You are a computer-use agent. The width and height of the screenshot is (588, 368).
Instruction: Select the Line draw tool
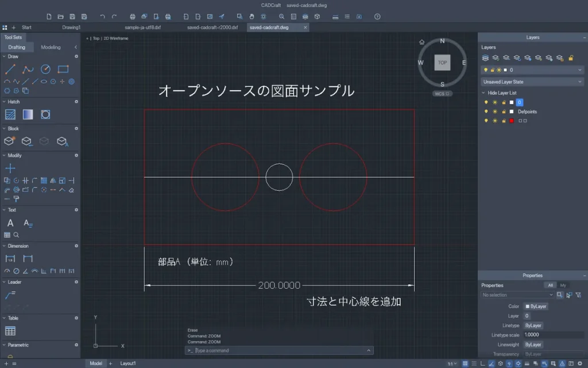click(x=10, y=69)
